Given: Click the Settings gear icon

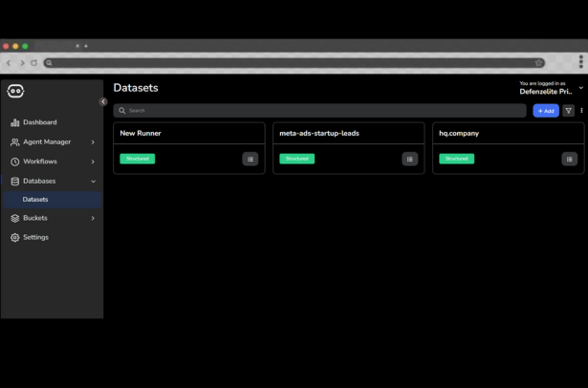Looking at the screenshot, I should pos(14,237).
